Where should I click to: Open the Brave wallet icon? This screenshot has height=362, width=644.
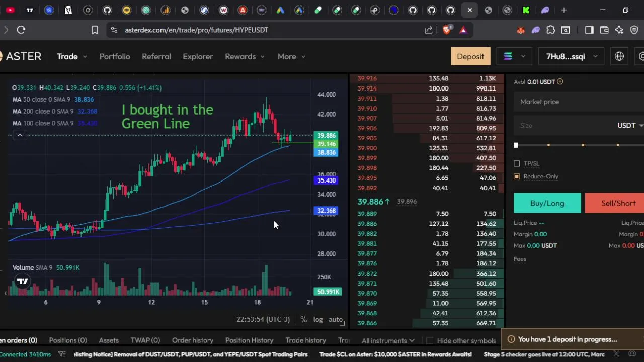tap(604, 30)
